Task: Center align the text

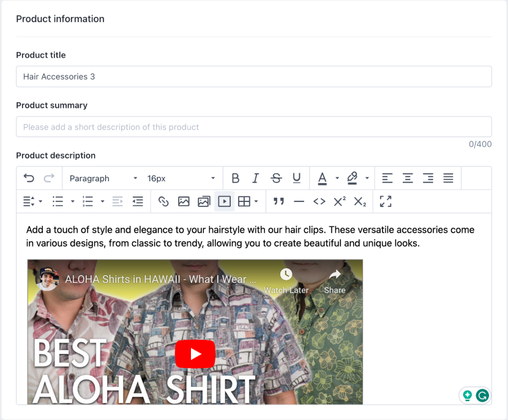Action: coord(408,178)
